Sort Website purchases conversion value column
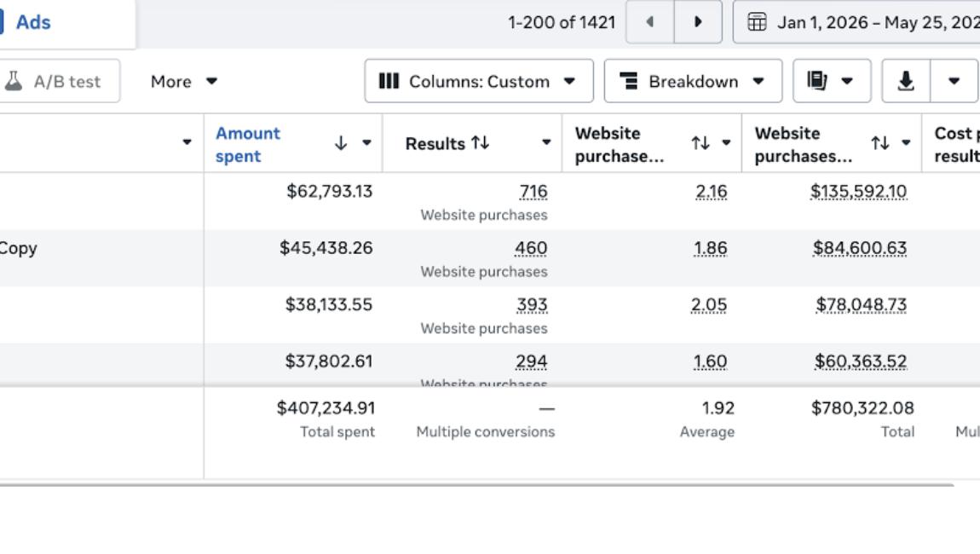980x554 pixels. (x=880, y=143)
